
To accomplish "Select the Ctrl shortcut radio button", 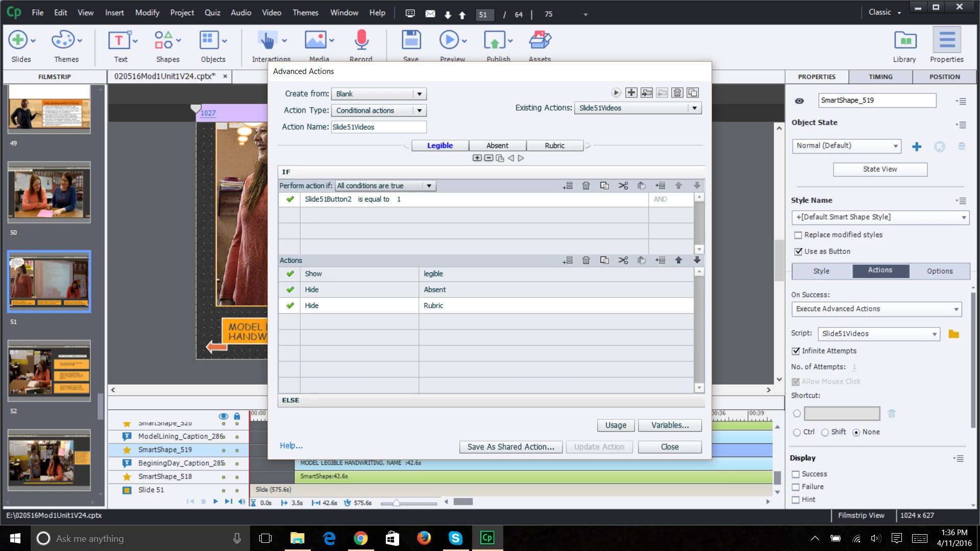I will [x=797, y=433].
